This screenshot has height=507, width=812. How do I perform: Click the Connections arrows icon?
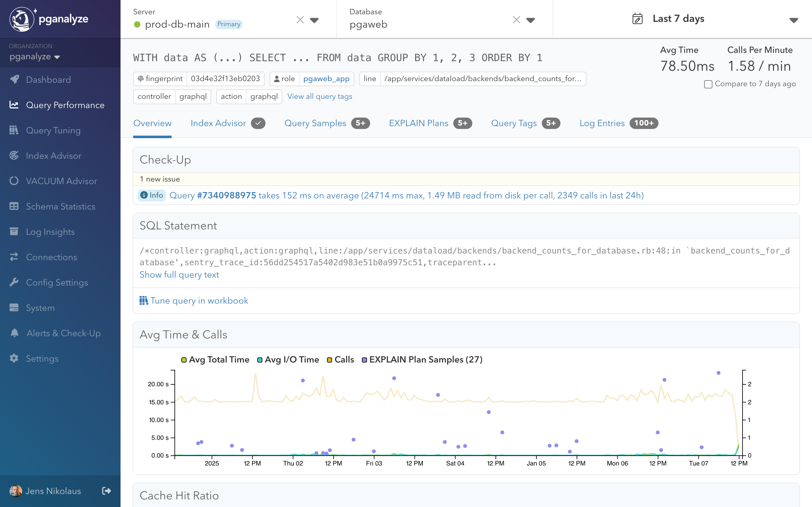14,257
